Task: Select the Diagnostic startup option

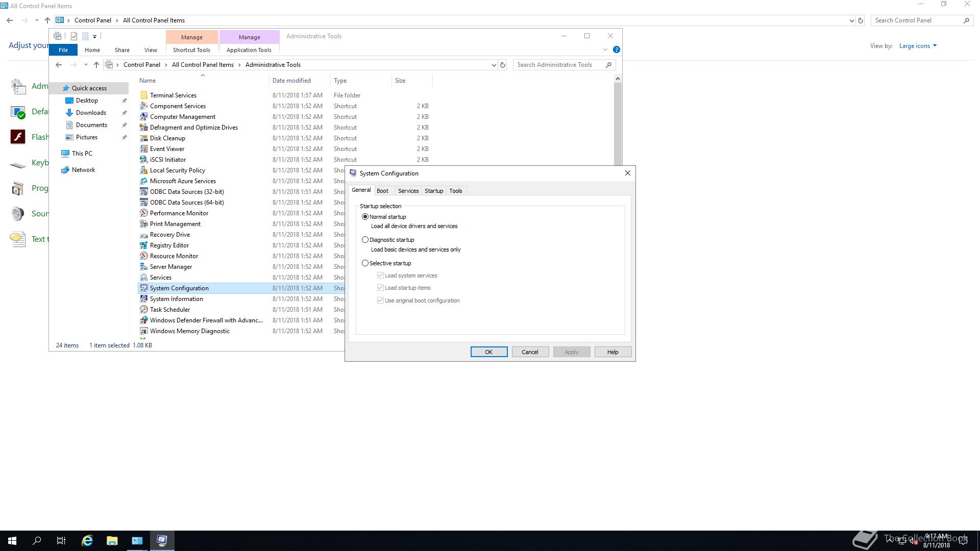Action: (365, 240)
